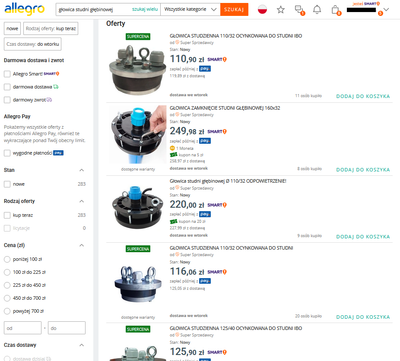
Task: Check the darmowa dostawa filter
Action: (x=7, y=87)
